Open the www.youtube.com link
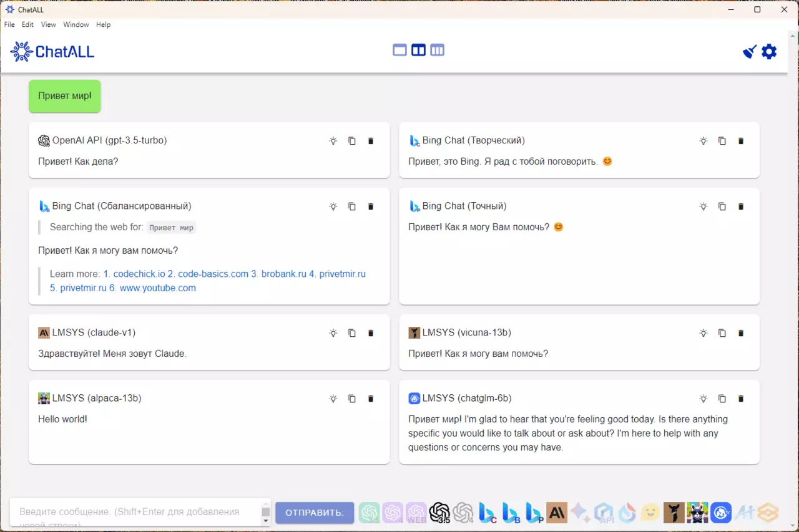Screen dimensions: 799x532 point(158,288)
